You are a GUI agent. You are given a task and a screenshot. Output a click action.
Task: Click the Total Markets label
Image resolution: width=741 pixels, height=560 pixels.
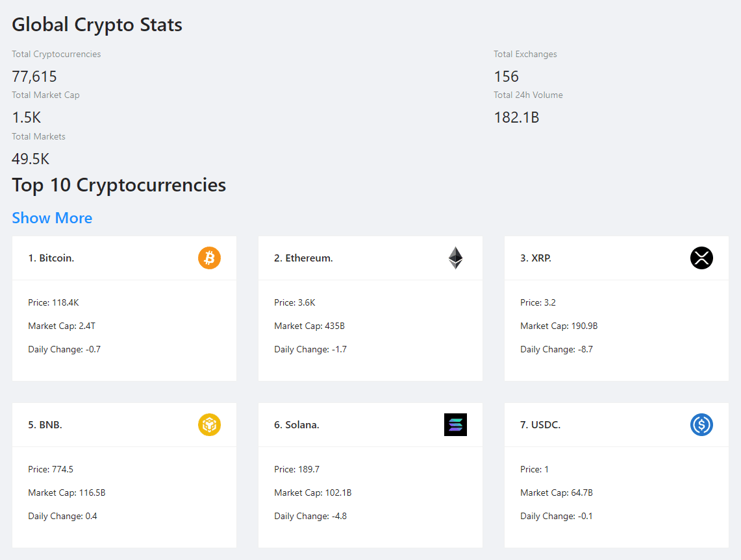click(39, 136)
